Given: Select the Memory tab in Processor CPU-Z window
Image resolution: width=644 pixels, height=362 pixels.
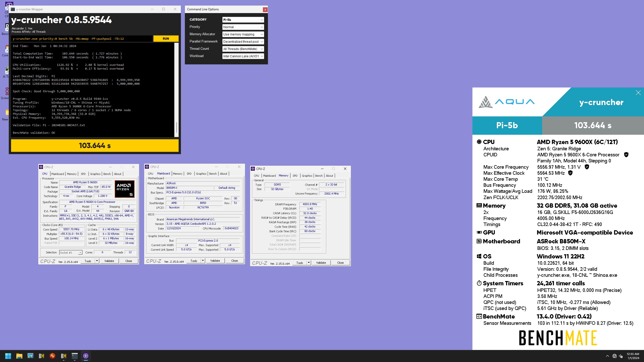Looking at the screenshot, I should coord(72,174).
